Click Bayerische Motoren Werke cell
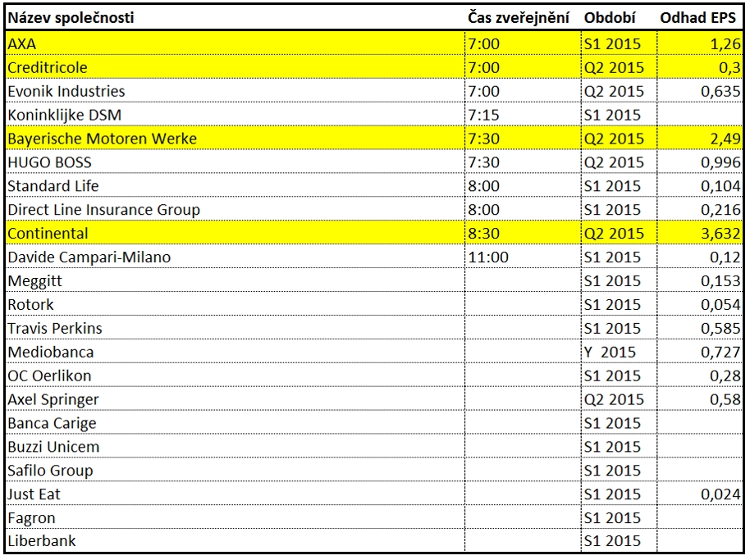Screen dimensions: 750x560 pyautogui.click(x=236, y=139)
